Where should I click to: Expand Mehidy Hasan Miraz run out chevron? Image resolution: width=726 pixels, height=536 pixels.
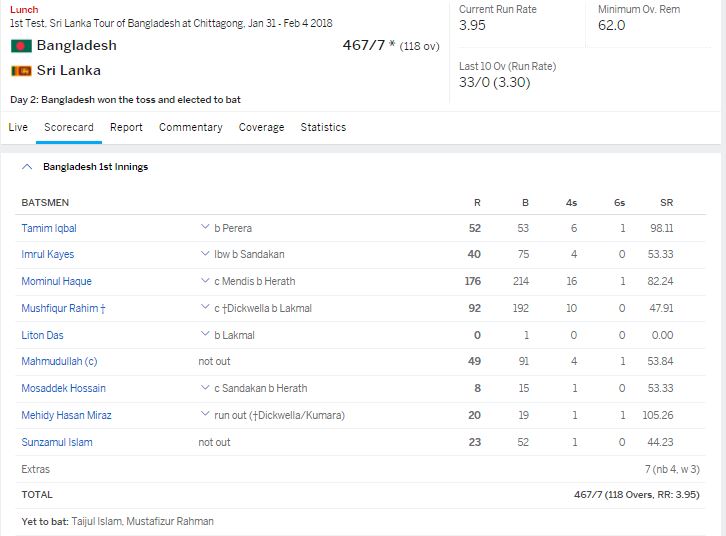(x=204, y=415)
